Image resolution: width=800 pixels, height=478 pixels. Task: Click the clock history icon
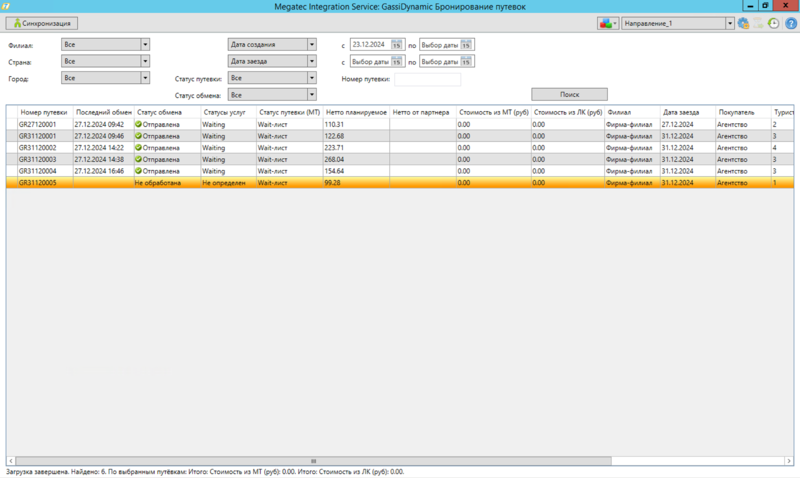(x=773, y=23)
